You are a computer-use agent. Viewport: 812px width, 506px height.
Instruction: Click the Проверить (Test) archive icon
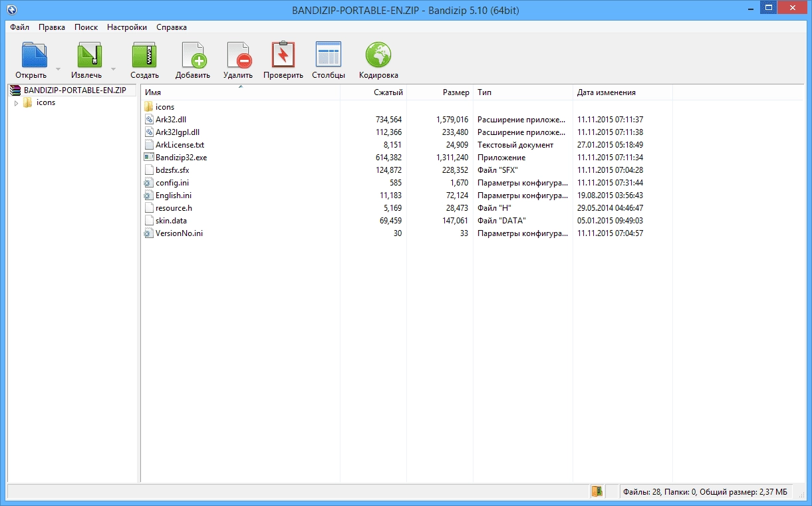[x=283, y=55]
